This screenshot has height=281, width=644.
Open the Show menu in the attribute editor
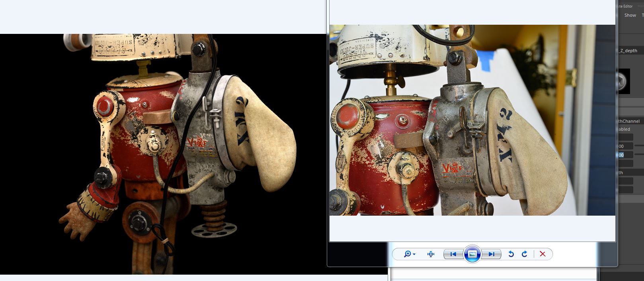pos(630,15)
